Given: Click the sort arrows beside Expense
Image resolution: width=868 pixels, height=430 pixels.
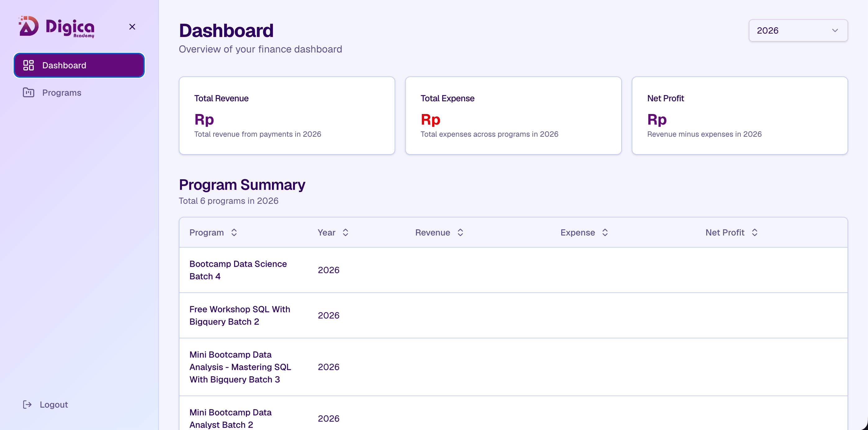Looking at the screenshot, I should tap(605, 232).
